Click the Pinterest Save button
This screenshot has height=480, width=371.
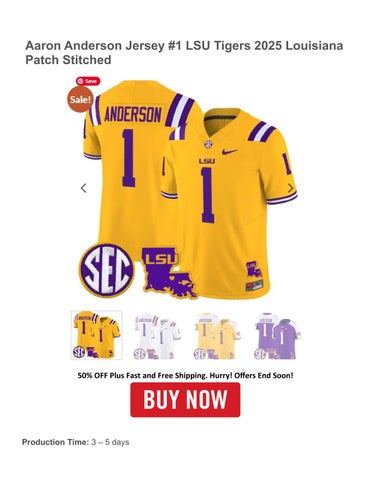(88, 81)
